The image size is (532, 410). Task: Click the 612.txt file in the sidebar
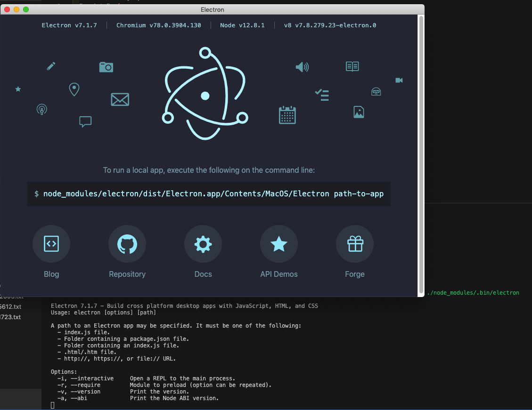pos(10,306)
